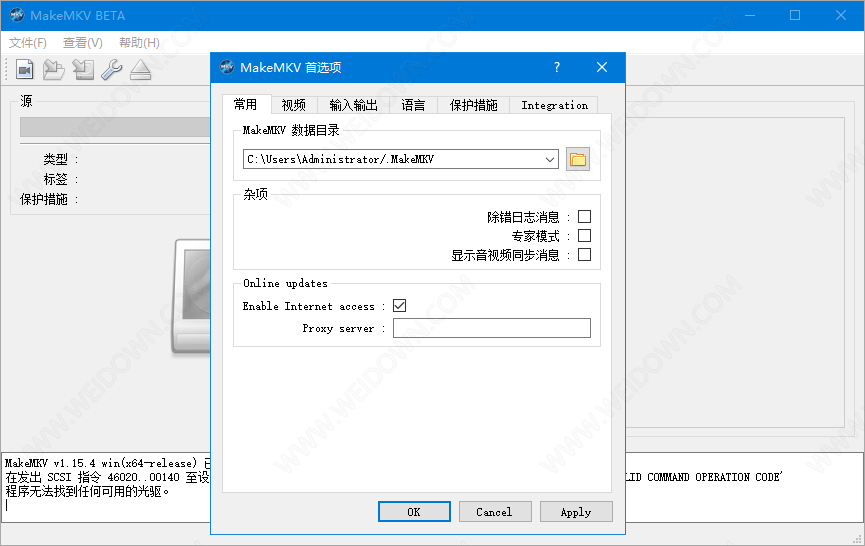Image resolution: width=865 pixels, height=546 pixels.
Task: Browse for MakeMKV data directory folder icon
Action: click(x=578, y=159)
